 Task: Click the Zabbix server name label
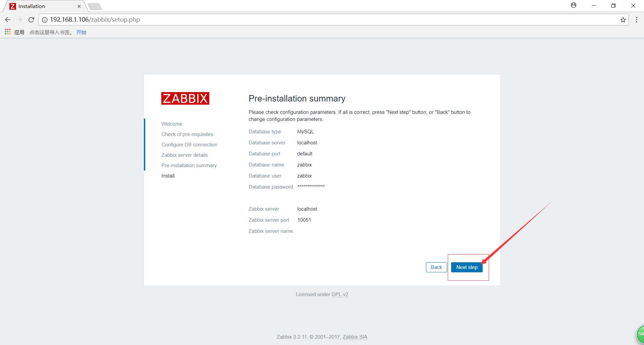point(271,231)
